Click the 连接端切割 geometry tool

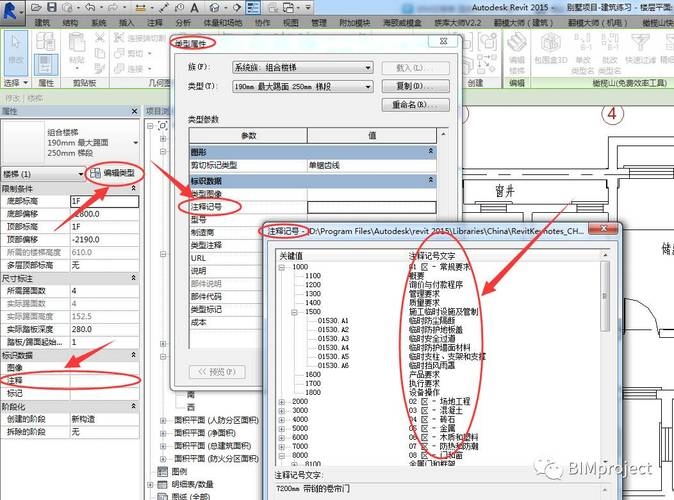(140, 39)
